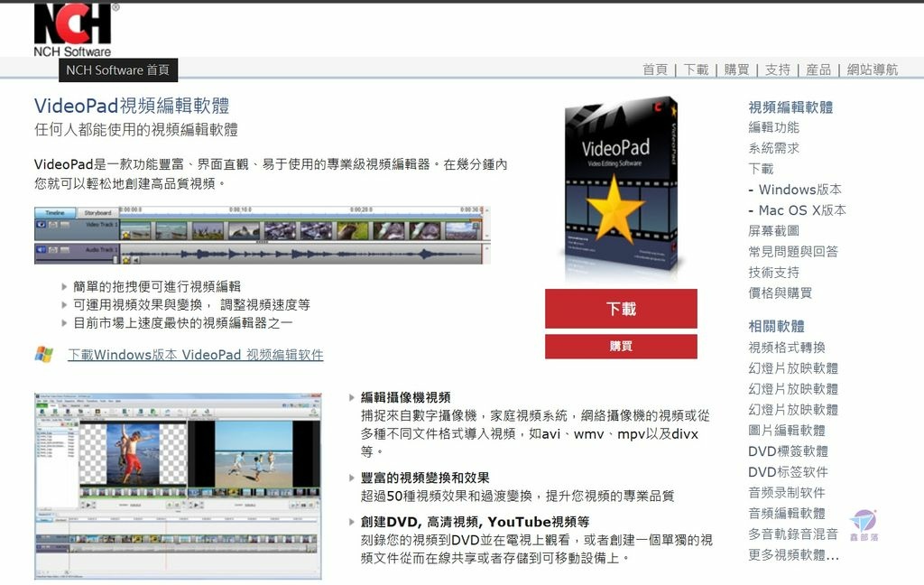Click the 豐富的視頻變換和效果 heading

425,478
